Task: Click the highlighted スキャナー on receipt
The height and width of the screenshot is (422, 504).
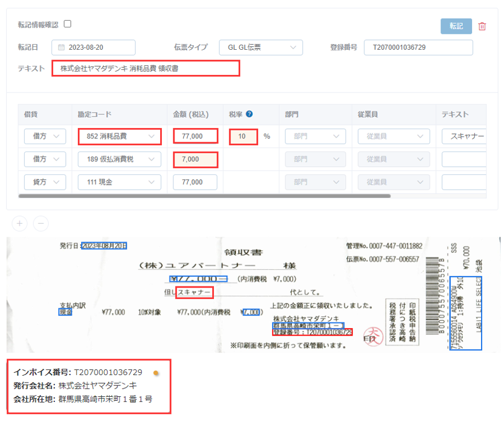Action: (x=195, y=292)
